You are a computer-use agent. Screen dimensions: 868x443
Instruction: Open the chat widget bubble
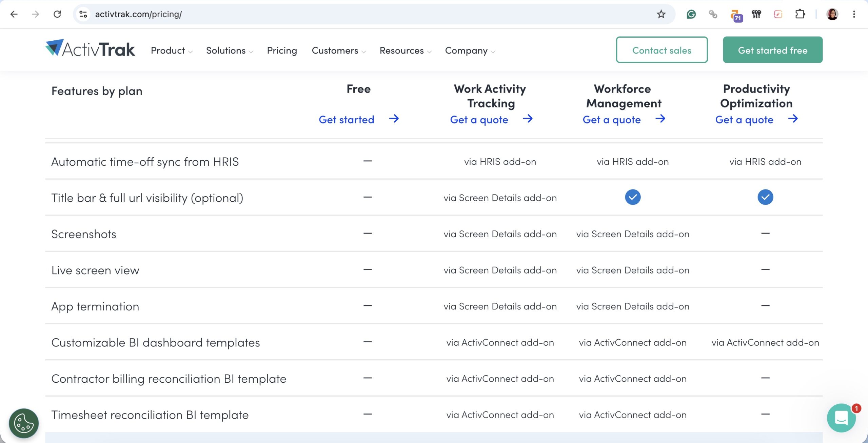tap(841, 418)
